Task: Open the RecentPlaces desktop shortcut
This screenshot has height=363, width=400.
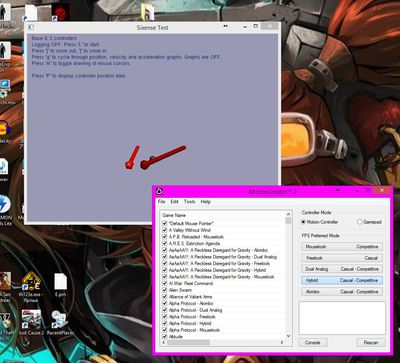Action: pyautogui.click(x=60, y=322)
